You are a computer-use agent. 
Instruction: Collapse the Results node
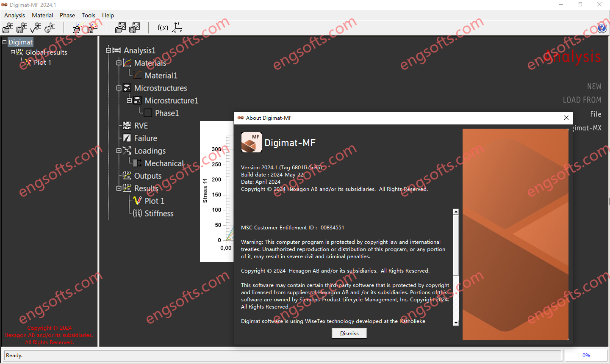pos(119,188)
